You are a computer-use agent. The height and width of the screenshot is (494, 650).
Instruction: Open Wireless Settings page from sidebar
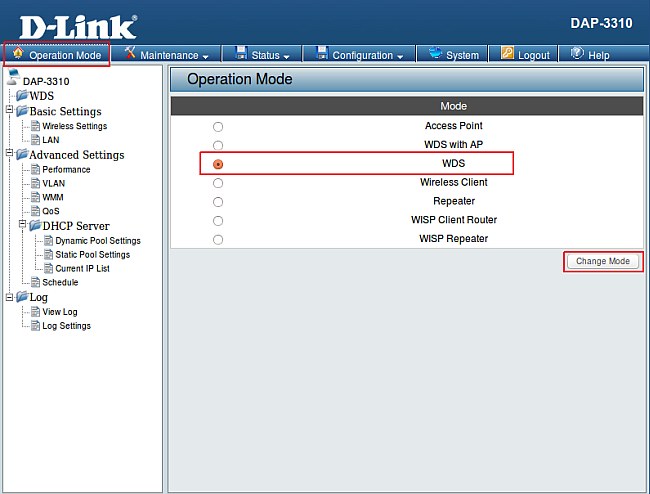[74, 126]
